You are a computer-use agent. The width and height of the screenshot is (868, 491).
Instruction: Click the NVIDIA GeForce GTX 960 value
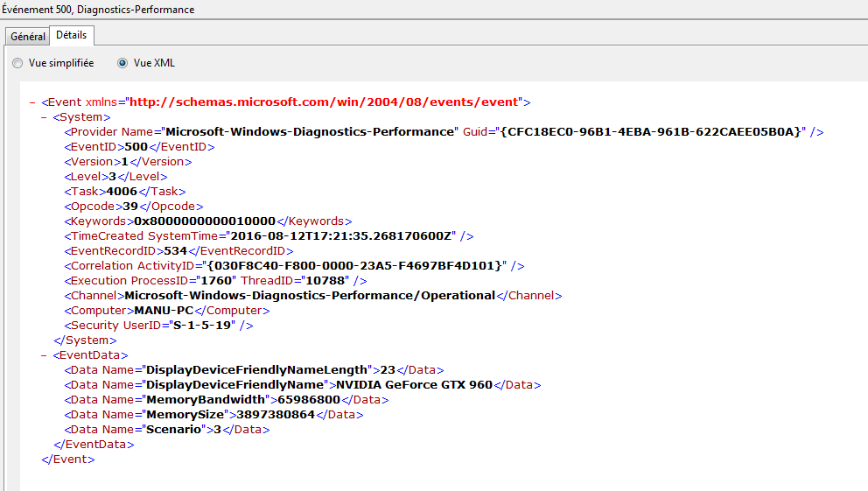click(415, 385)
